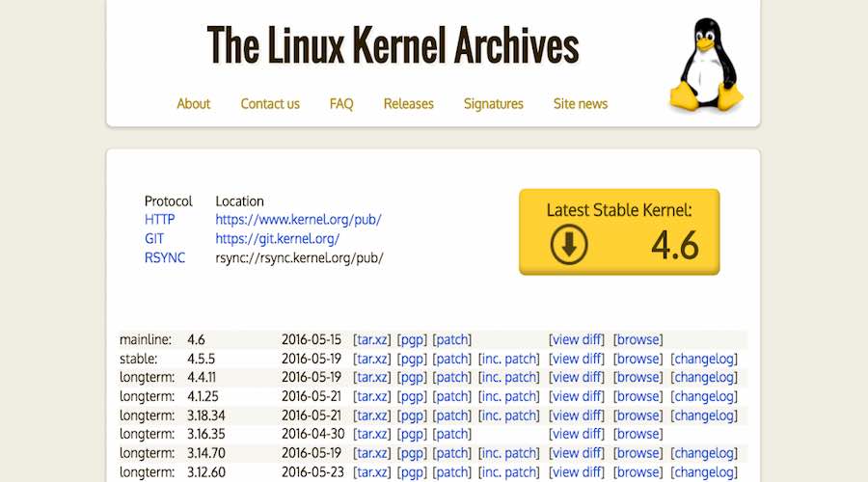Click the RSYNC protocol link
868x482 pixels.
(165, 258)
